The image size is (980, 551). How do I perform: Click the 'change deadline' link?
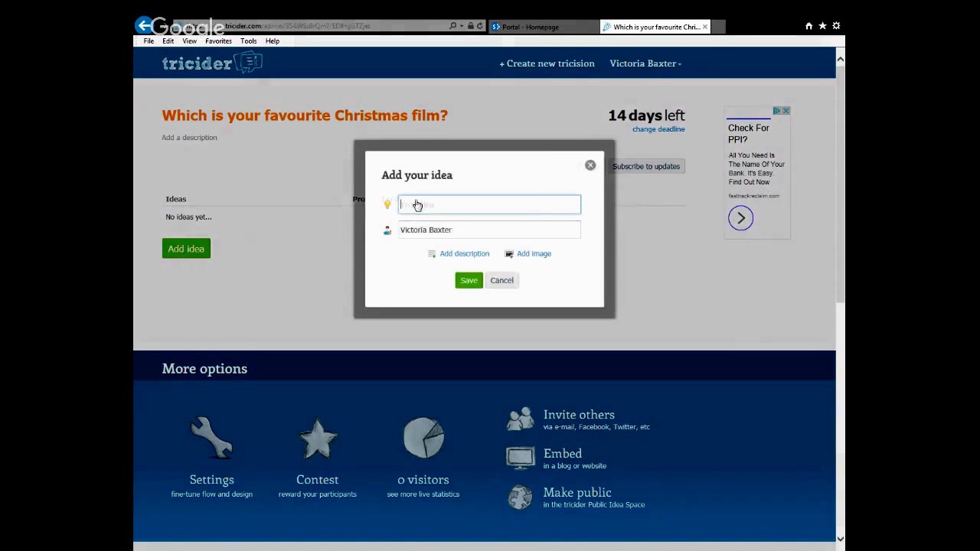[x=658, y=129]
